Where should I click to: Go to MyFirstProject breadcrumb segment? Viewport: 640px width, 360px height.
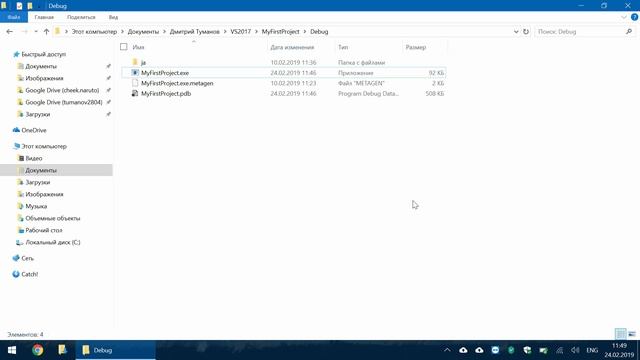coord(280,31)
